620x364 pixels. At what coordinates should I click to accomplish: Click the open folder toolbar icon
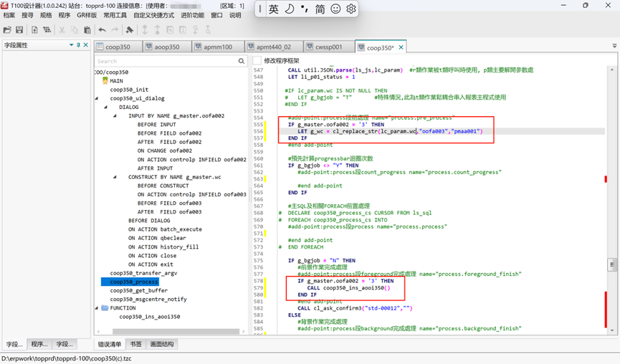[7, 29]
